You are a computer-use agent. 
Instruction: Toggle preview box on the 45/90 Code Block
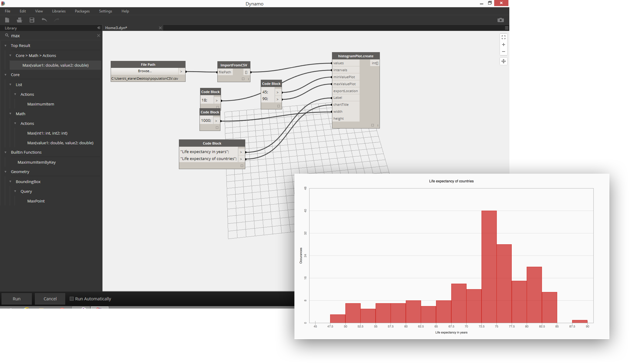[x=279, y=106]
